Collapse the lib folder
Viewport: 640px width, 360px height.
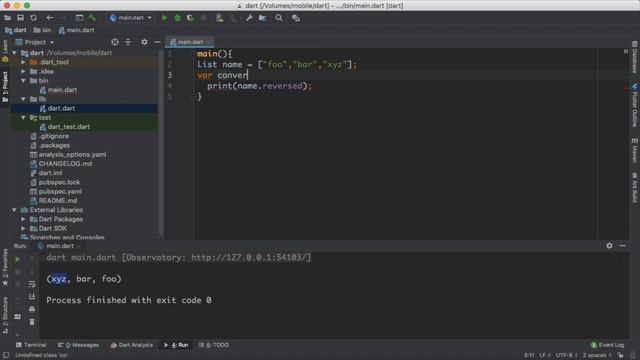point(23,99)
